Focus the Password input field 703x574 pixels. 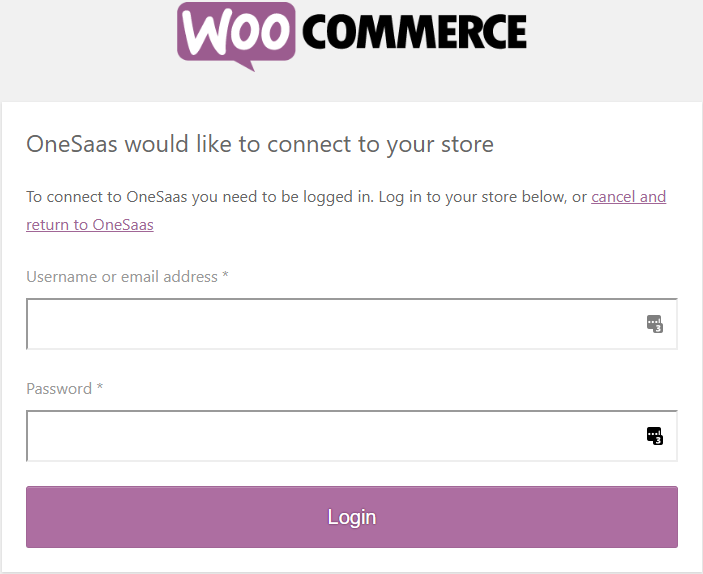[x=352, y=436]
